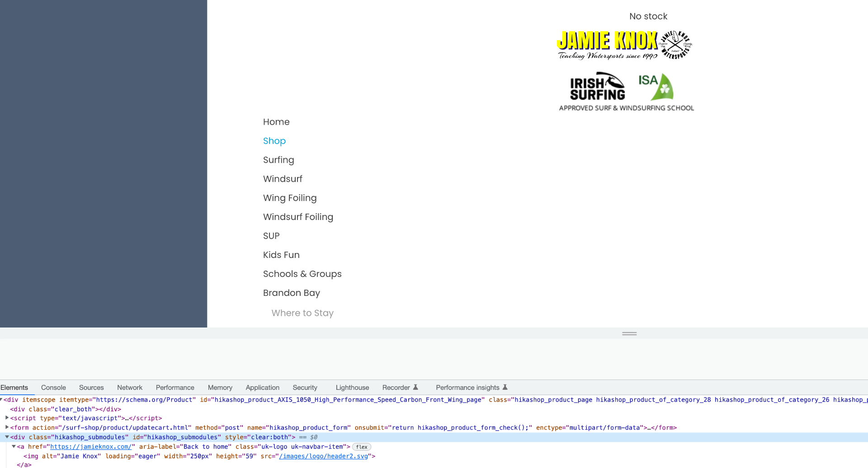Expand the hikashop_product_form form node
Screen dimensions: 868x468
click(7, 427)
